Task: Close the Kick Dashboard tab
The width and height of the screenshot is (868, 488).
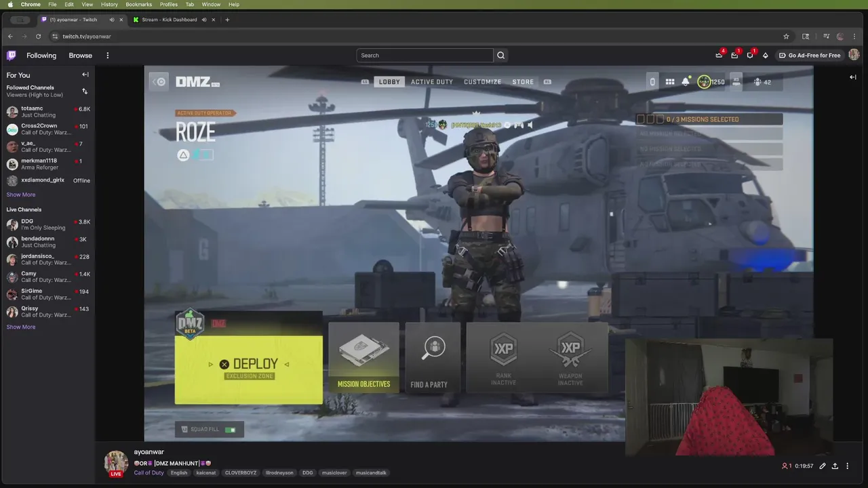Action: [x=214, y=20]
